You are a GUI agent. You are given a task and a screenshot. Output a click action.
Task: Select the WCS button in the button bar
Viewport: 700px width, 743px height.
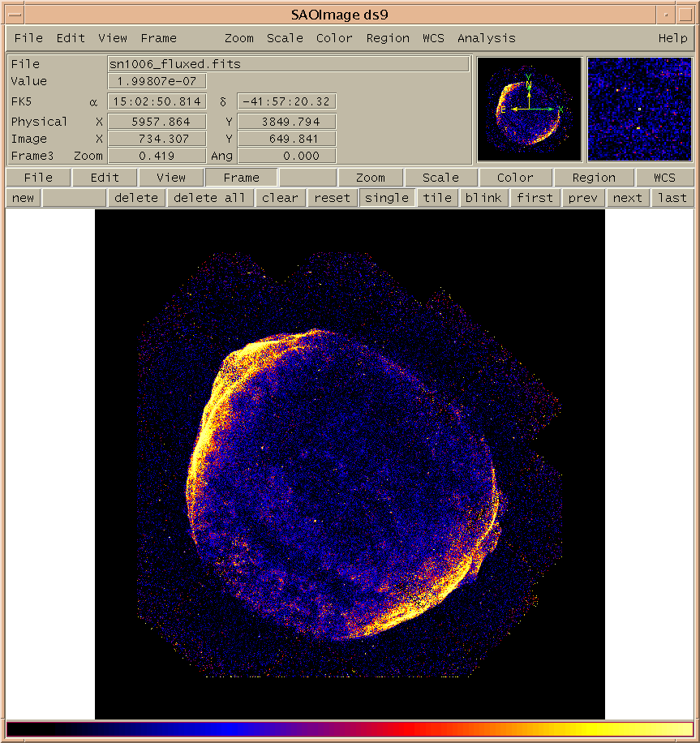(x=664, y=178)
